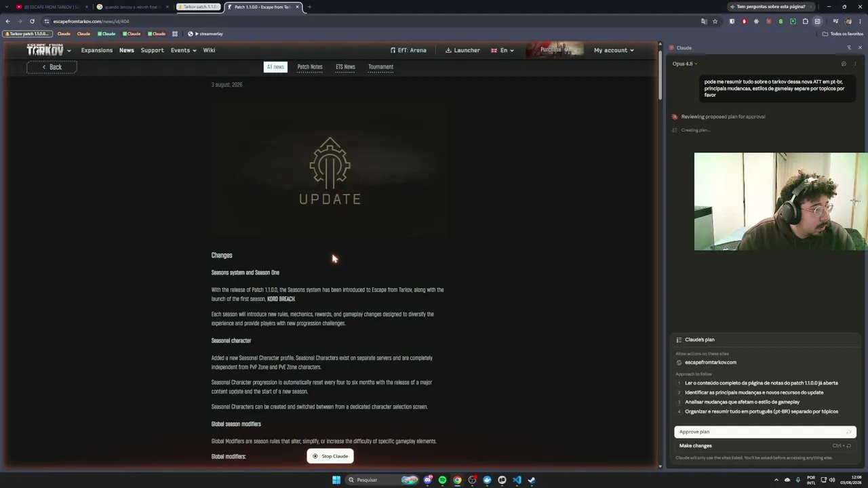Expand the My account dropdown
The image size is (868, 488).
tap(614, 50)
